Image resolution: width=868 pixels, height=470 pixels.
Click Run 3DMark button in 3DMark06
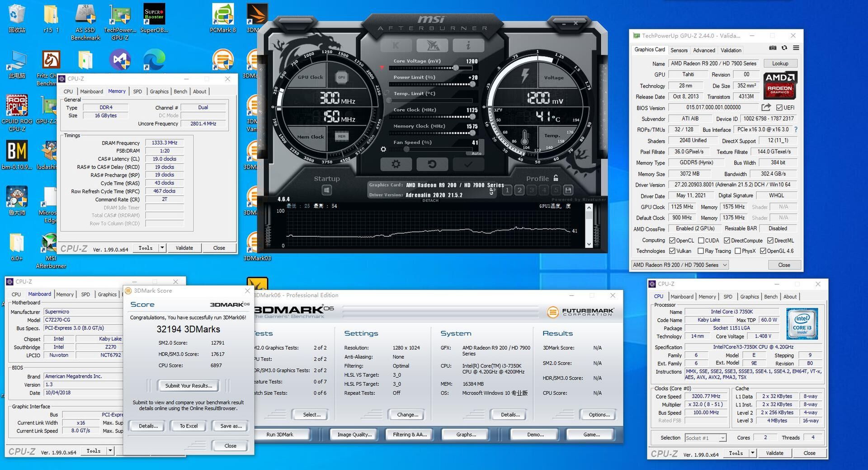point(280,434)
